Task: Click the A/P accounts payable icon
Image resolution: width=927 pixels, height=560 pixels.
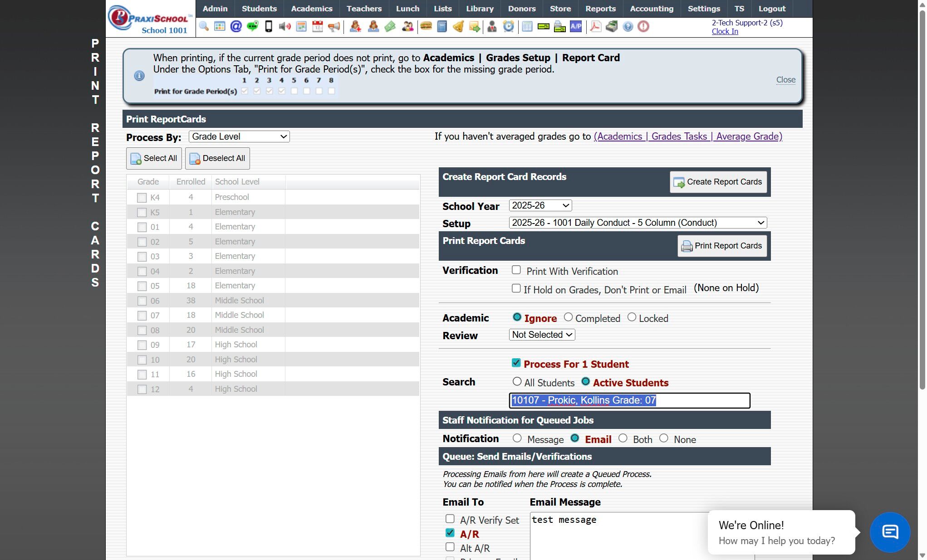Action: [576, 26]
